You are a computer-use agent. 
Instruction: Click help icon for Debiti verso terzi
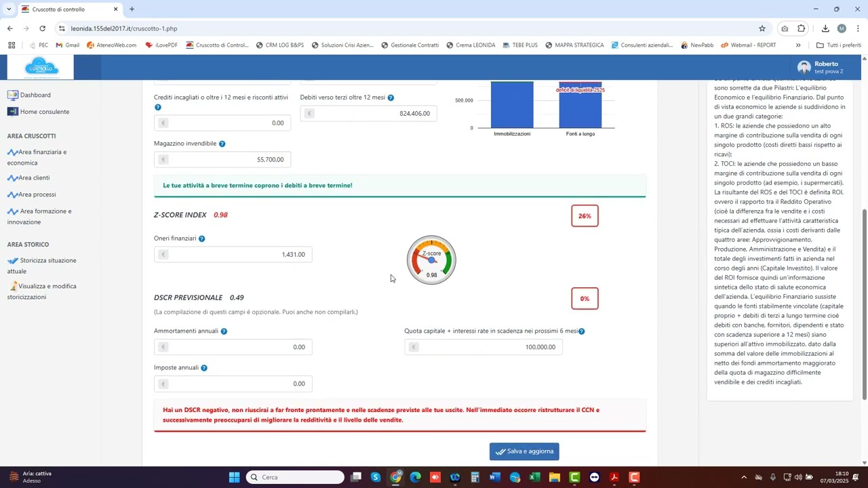coord(391,98)
